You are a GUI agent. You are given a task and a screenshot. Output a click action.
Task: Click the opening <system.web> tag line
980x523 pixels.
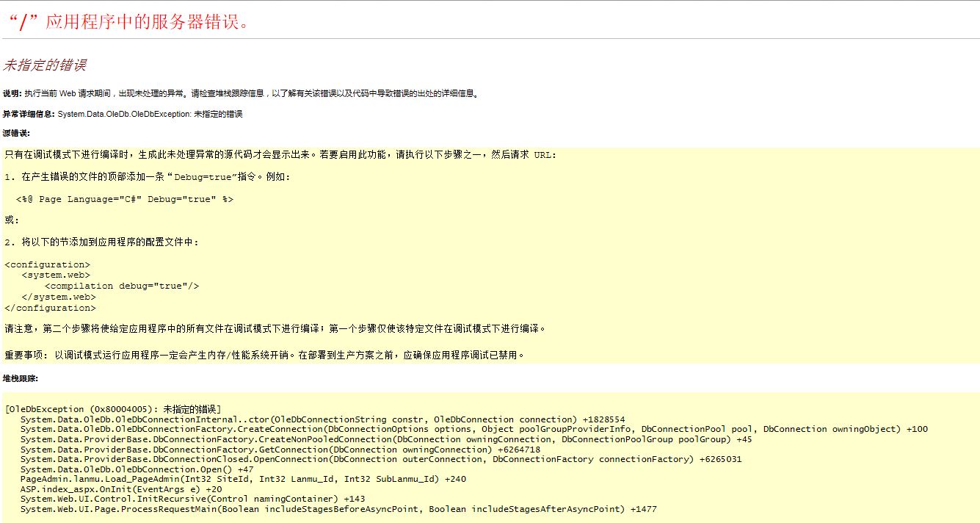pyautogui.click(x=56, y=275)
